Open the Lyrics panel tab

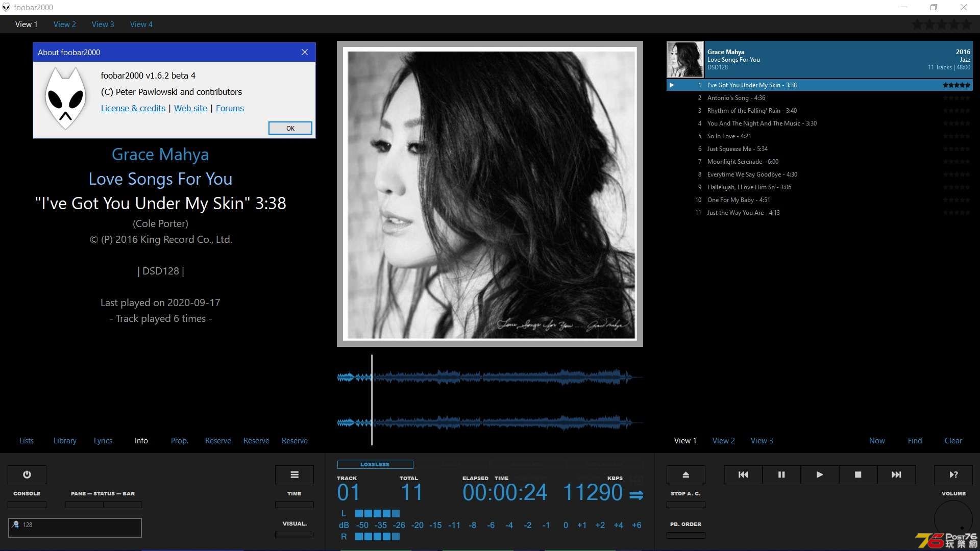103,440
